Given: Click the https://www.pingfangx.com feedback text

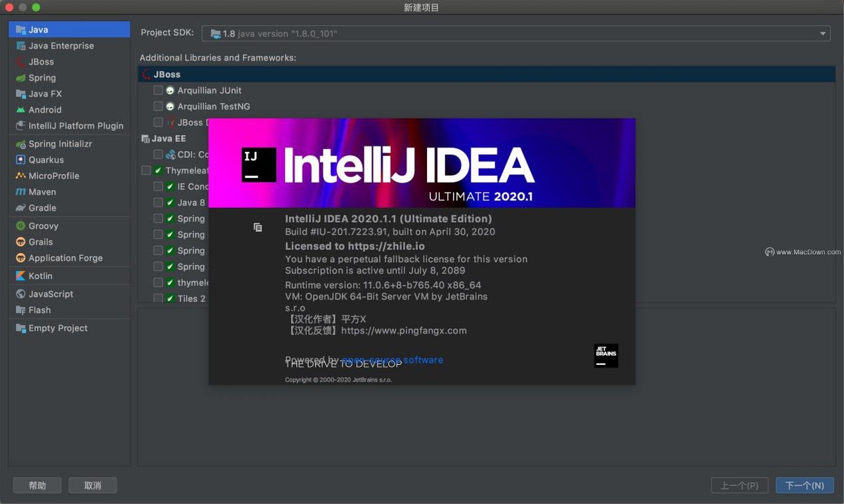Looking at the screenshot, I should click(x=404, y=330).
